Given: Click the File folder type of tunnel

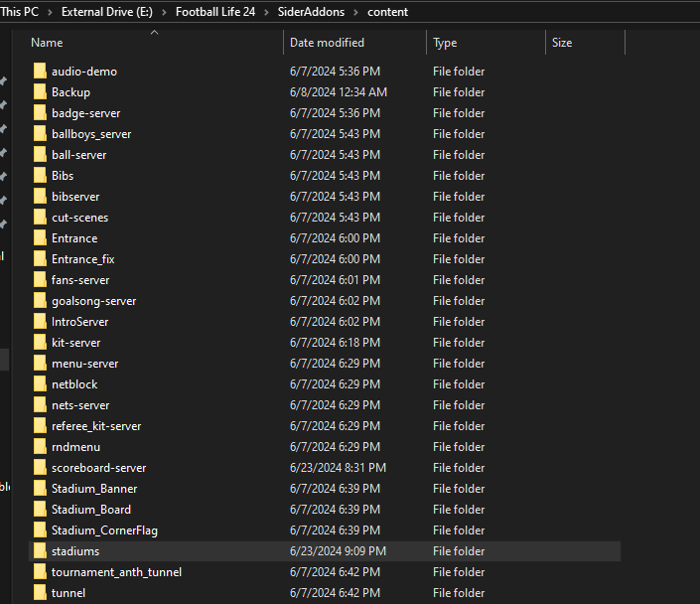Looking at the screenshot, I should [459, 592].
